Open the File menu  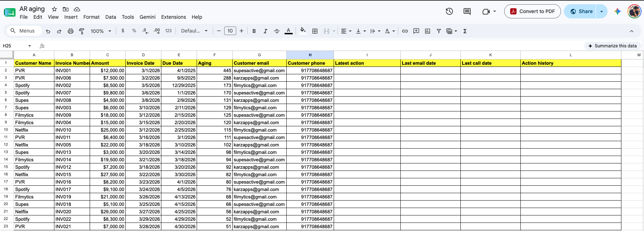tap(24, 17)
